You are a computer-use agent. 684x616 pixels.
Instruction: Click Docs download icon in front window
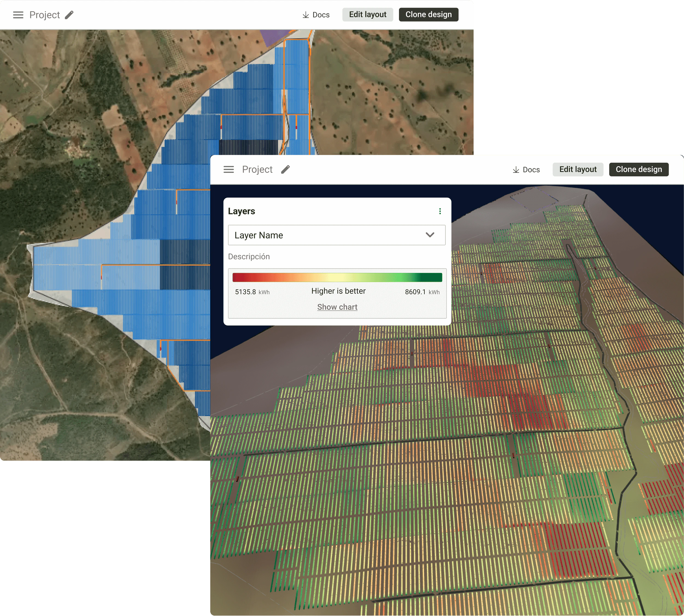[x=516, y=170]
